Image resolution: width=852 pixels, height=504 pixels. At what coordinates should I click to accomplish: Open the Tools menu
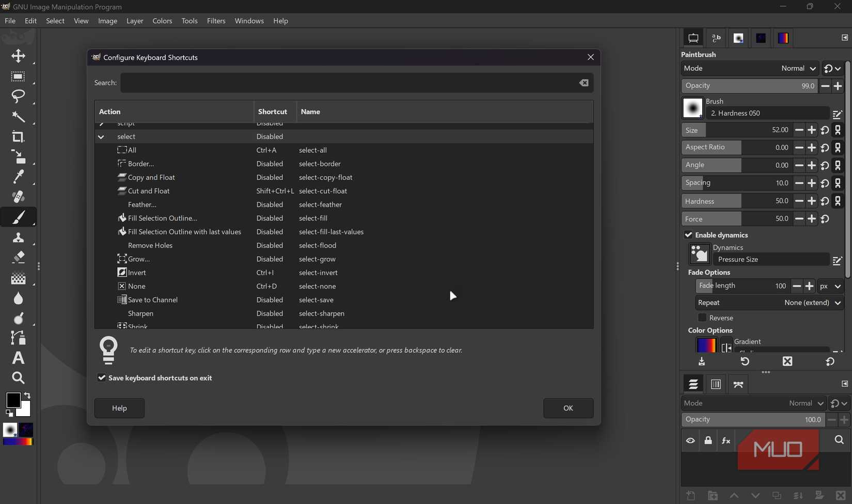click(x=189, y=21)
